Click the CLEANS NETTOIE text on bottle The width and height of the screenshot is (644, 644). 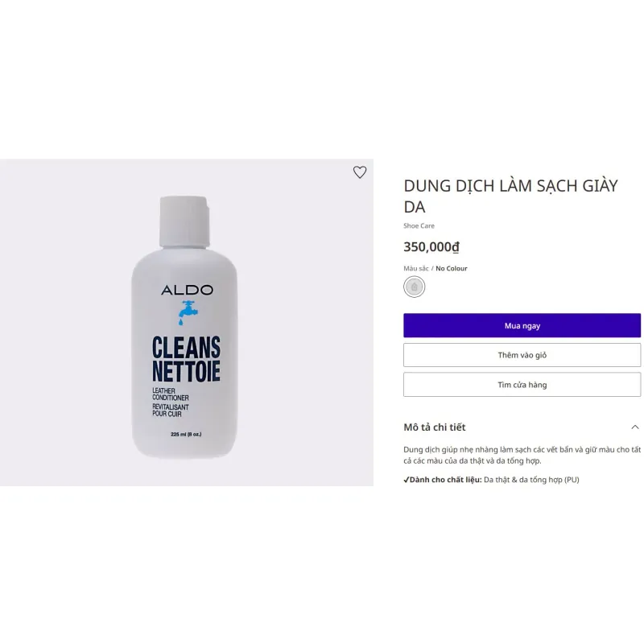click(186, 359)
